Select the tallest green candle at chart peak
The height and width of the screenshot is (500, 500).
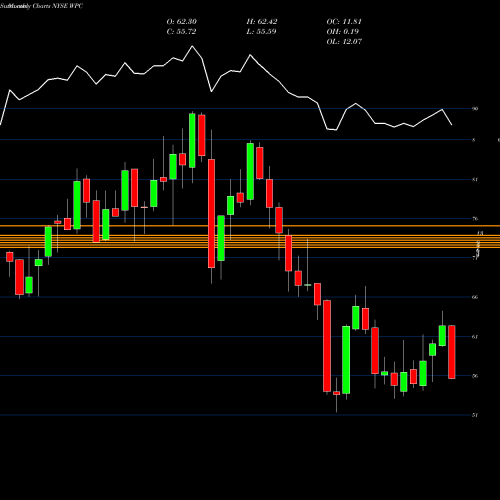pyautogui.click(x=192, y=140)
